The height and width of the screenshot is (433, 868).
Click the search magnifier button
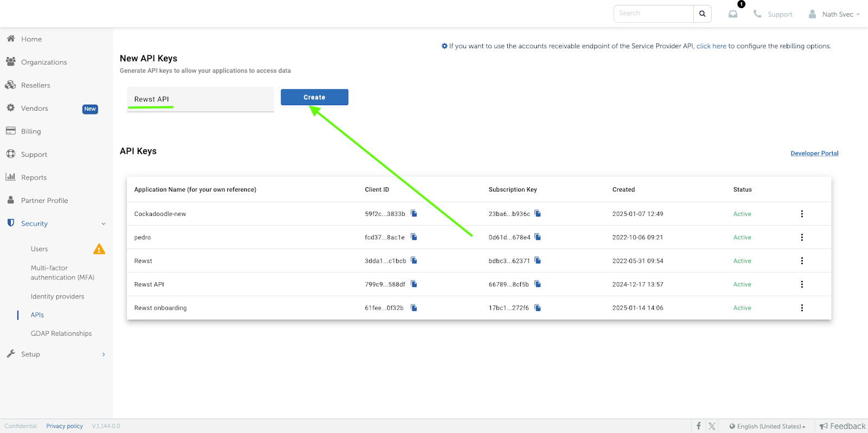703,14
